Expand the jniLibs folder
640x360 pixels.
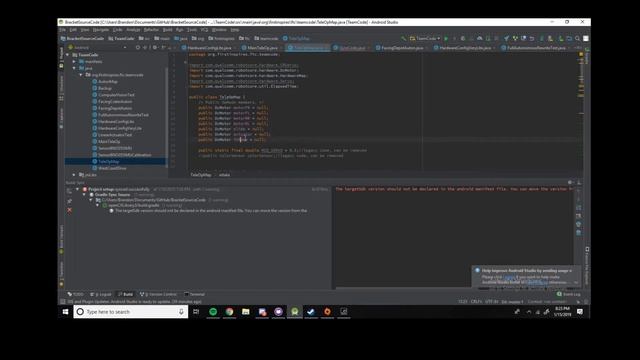coord(74,175)
